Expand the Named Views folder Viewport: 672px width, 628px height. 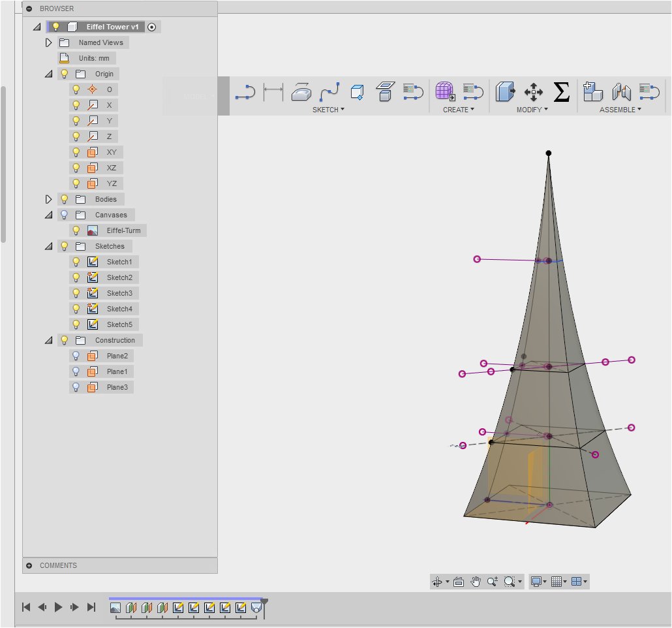tap(48, 42)
